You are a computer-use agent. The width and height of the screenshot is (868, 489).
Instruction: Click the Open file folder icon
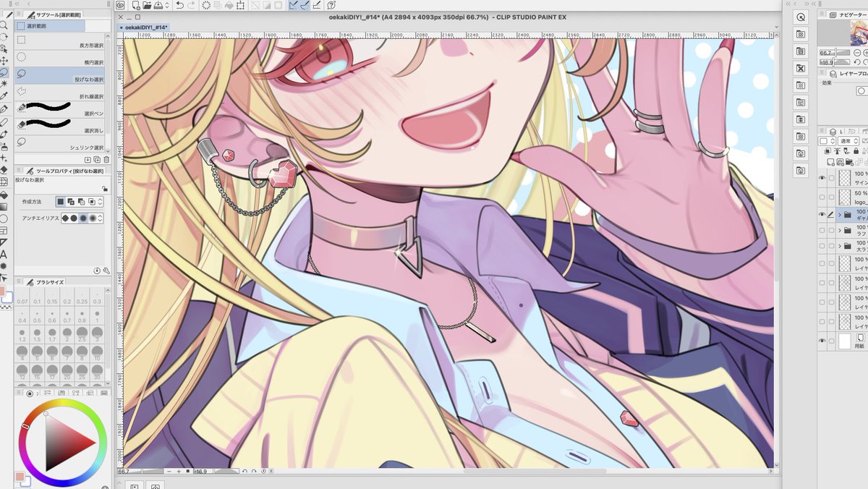pyautogui.click(x=147, y=5)
